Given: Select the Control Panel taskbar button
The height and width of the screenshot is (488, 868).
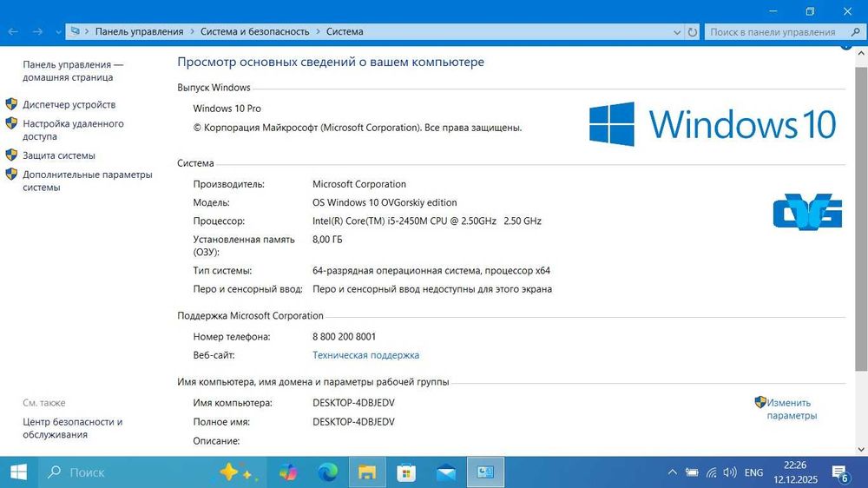Looking at the screenshot, I should click(485, 472).
